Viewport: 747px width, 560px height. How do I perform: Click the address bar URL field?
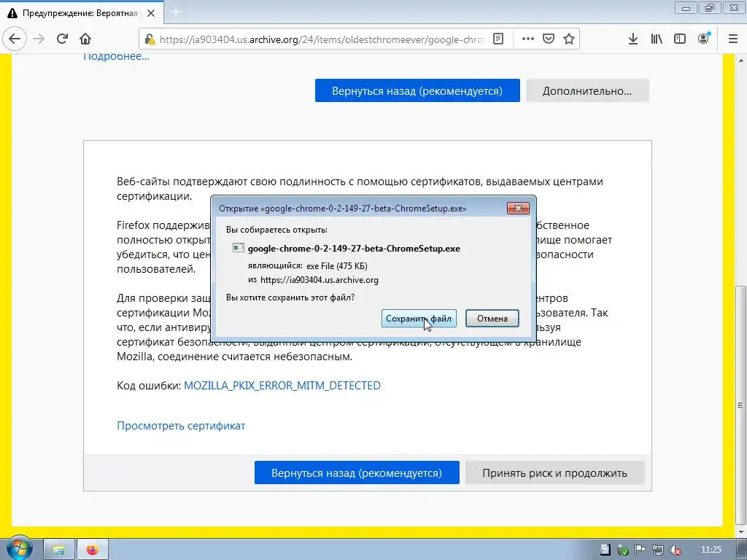click(322, 39)
